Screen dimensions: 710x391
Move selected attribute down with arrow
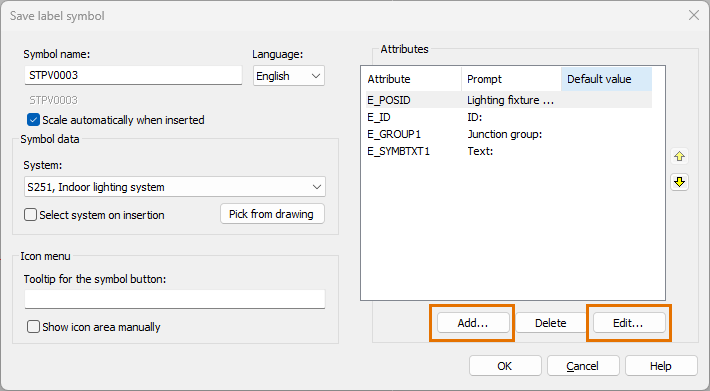(x=679, y=182)
